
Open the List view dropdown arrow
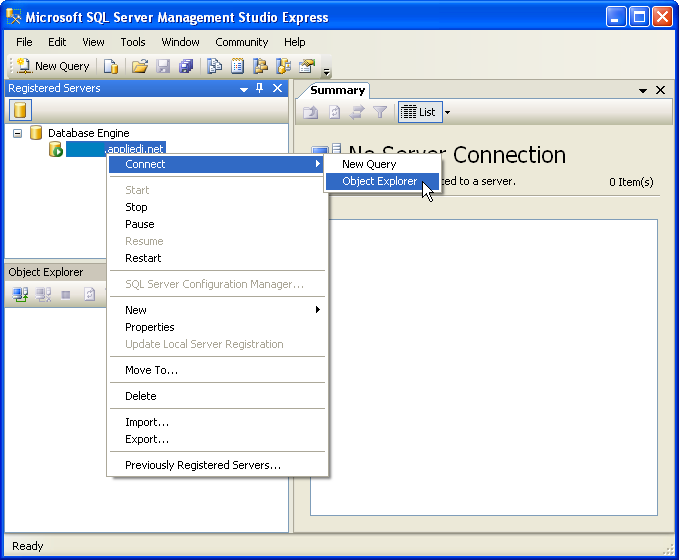click(447, 113)
